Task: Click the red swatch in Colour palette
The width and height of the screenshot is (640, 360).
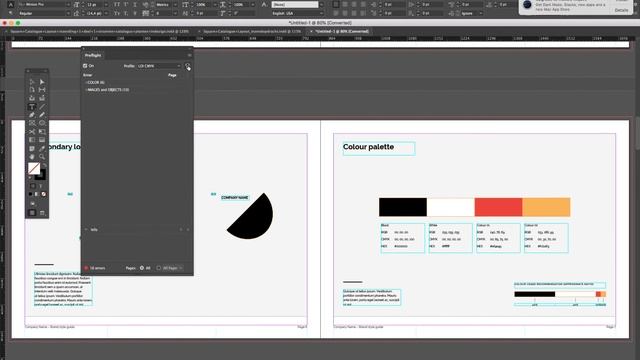Action: tap(498, 207)
